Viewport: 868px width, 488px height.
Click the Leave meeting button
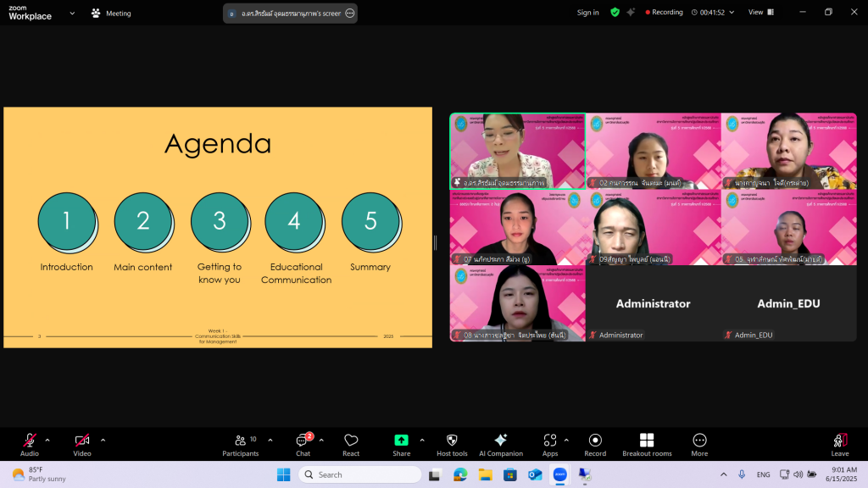pos(839,444)
